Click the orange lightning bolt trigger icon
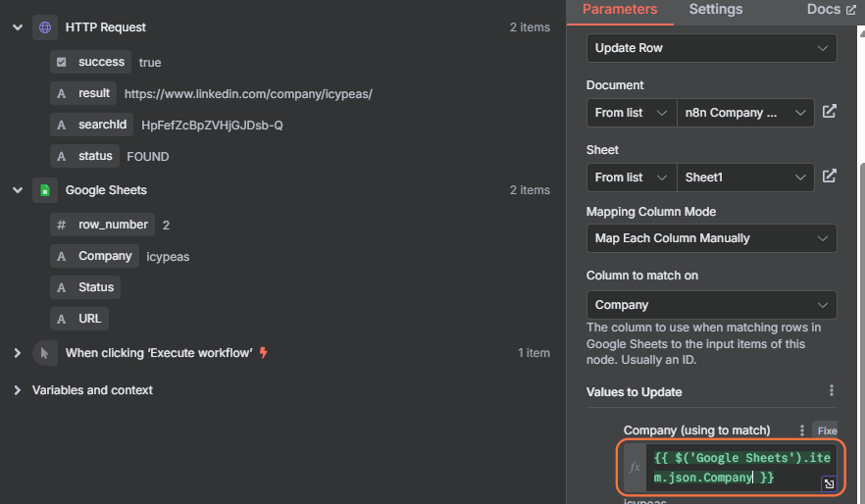The height and width of the screenshot is (504, 865). (x=263, y=352)
